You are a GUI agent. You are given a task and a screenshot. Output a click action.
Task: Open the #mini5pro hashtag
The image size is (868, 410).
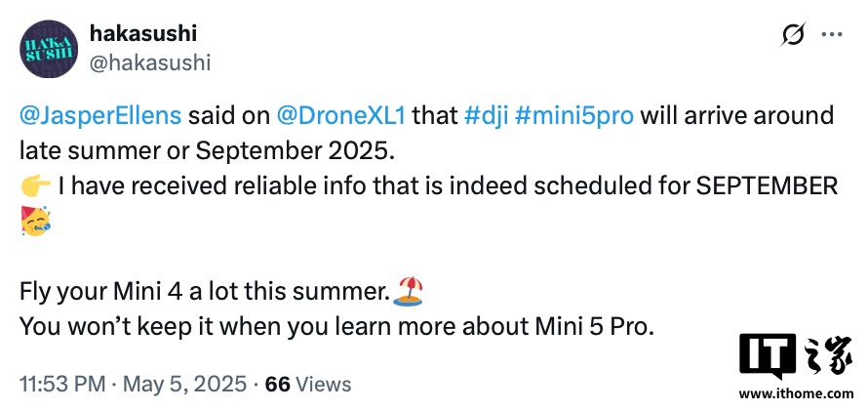(x=574, y=117)
